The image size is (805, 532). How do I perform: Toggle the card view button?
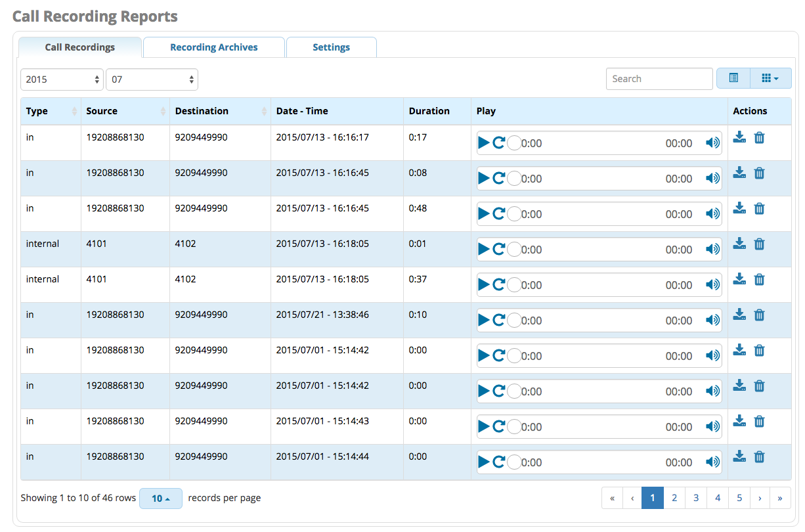[x=733, y=78]
